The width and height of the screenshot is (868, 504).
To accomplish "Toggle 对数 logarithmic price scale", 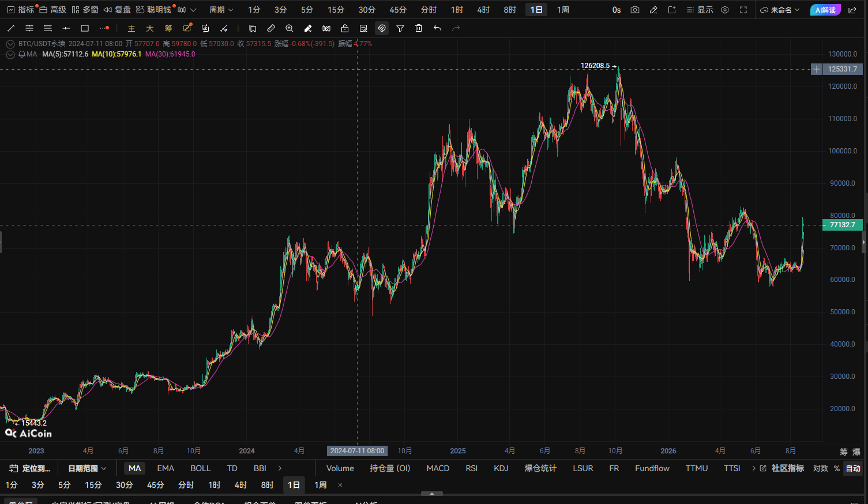I will 821,468.
